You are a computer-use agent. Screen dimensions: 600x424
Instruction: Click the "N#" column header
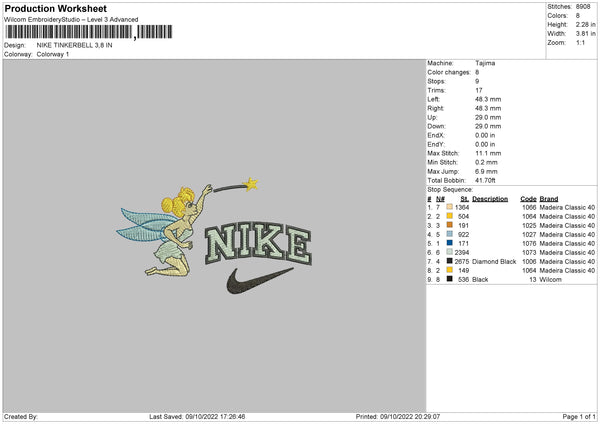click(440, 199)
